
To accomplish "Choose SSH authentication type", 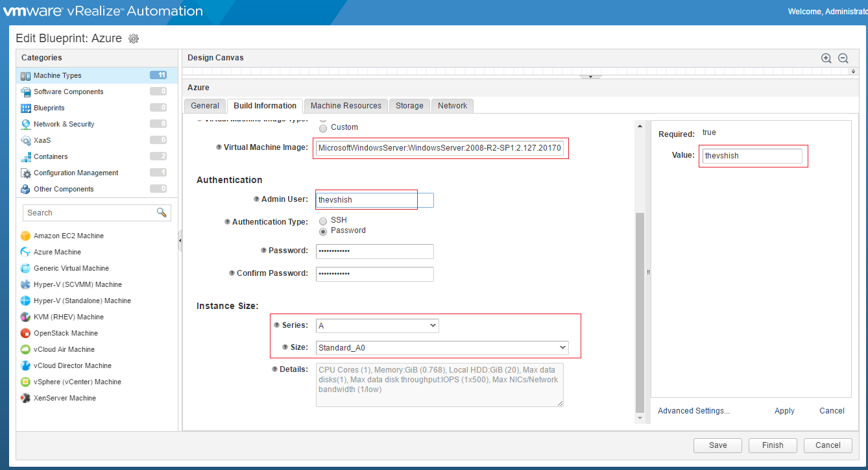I will (x=323, y=221).
